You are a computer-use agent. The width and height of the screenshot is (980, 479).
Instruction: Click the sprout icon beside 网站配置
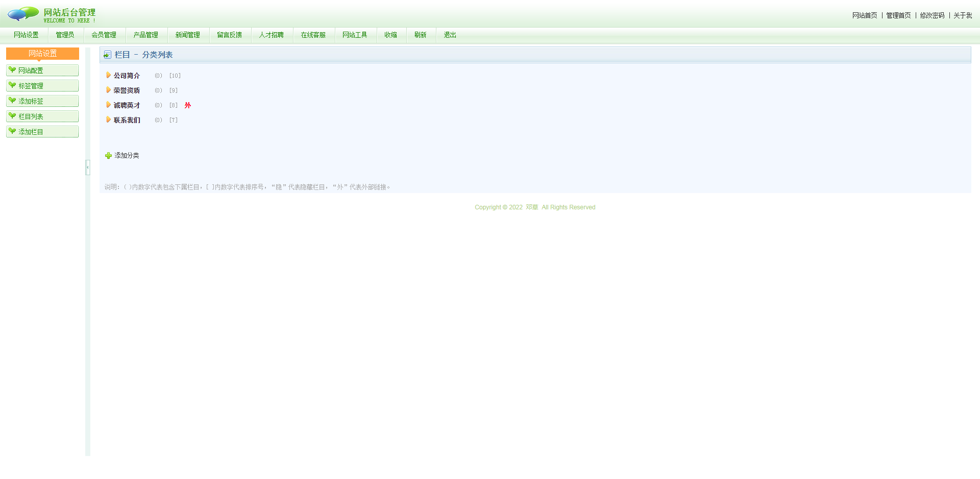click(12, 70)
